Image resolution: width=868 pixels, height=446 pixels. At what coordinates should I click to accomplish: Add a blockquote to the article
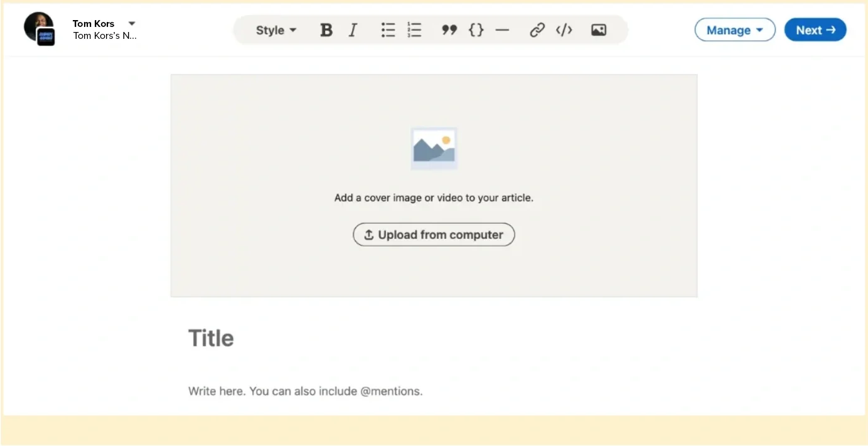coord(449,29)
